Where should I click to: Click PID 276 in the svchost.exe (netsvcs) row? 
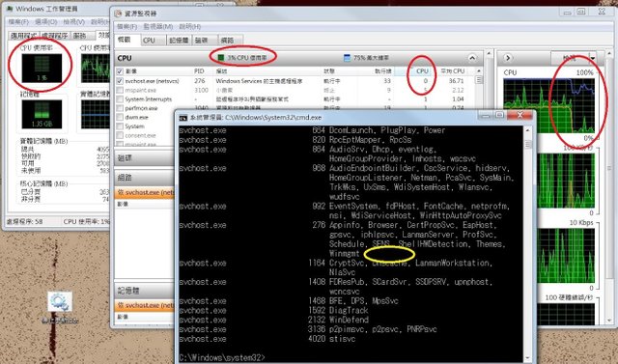200,81
